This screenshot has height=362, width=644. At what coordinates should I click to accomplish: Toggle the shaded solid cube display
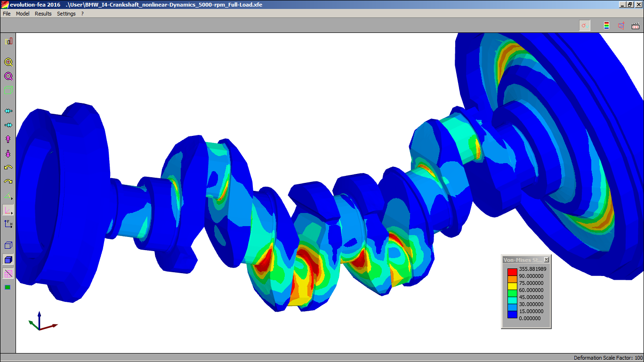pos(8,260)
